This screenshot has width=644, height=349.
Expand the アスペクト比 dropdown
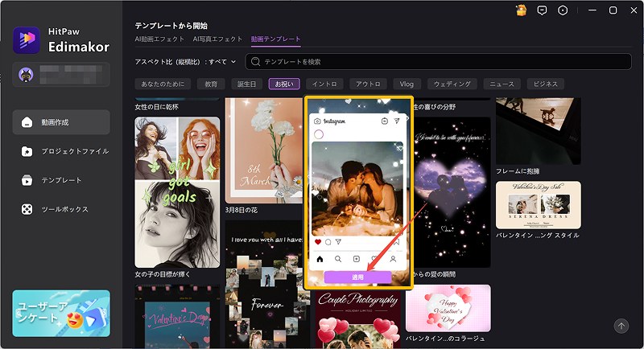pos(185,61)
